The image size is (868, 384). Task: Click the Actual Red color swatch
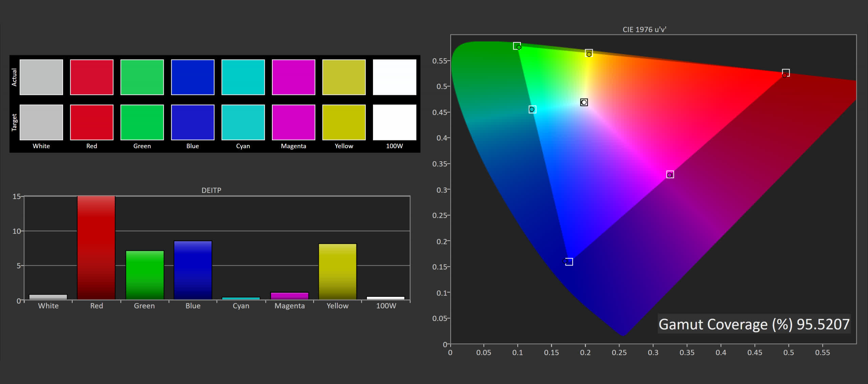tap(92, 77)
